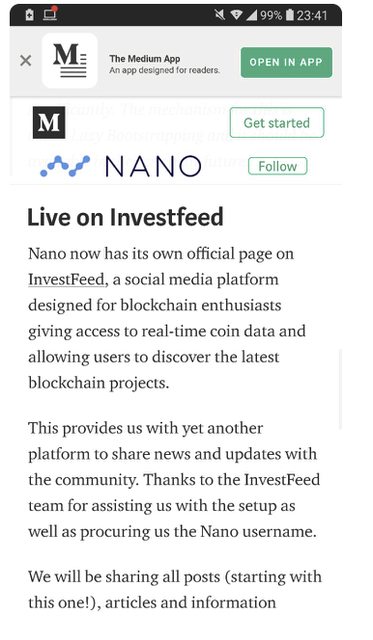The width and height of the screenshot is (373, 640).
Task: Follow the Nano publication
Action: 278,166
